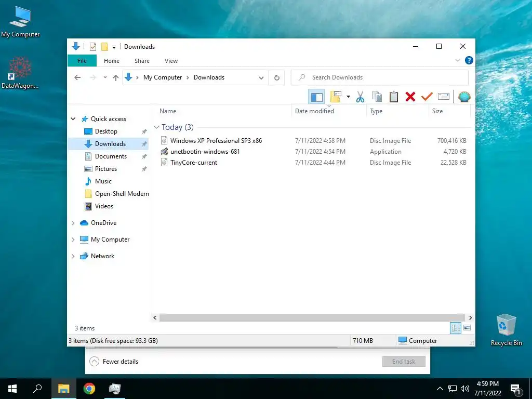532x399 pixels.
Task: Click the blue Help question mark icon
Action: coord(469,60)
